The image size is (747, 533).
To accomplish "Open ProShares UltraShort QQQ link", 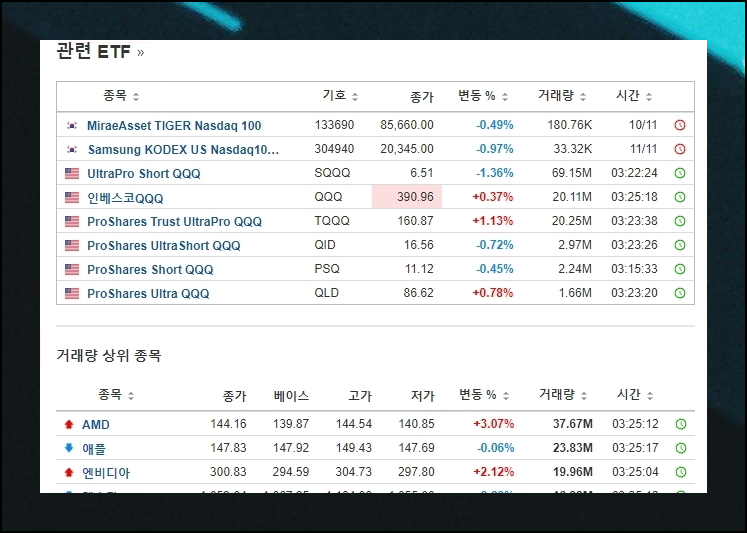I will point(163,245).
